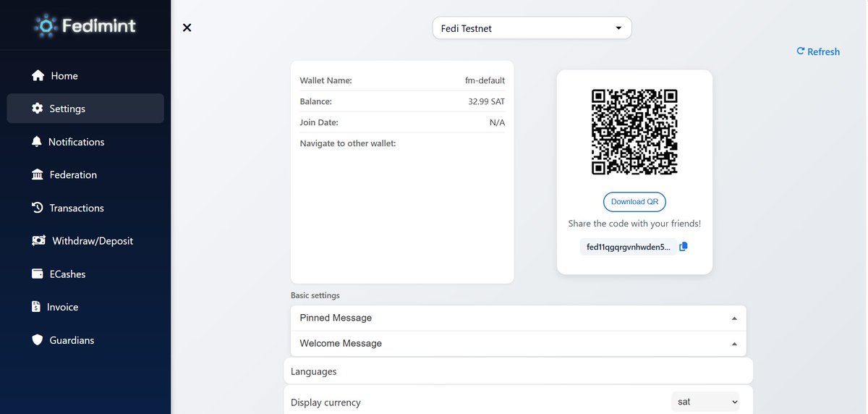Click the Basic settings heading

point(315,295)
